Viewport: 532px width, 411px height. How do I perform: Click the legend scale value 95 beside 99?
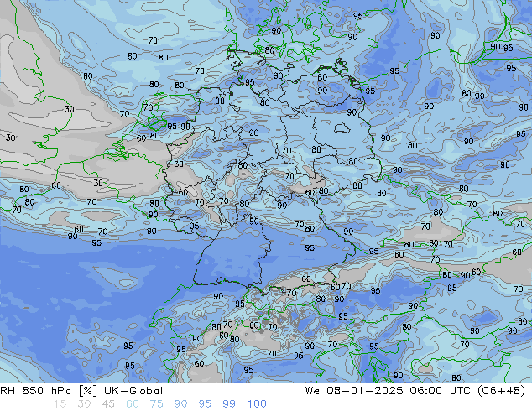click(x=205, y=404)
